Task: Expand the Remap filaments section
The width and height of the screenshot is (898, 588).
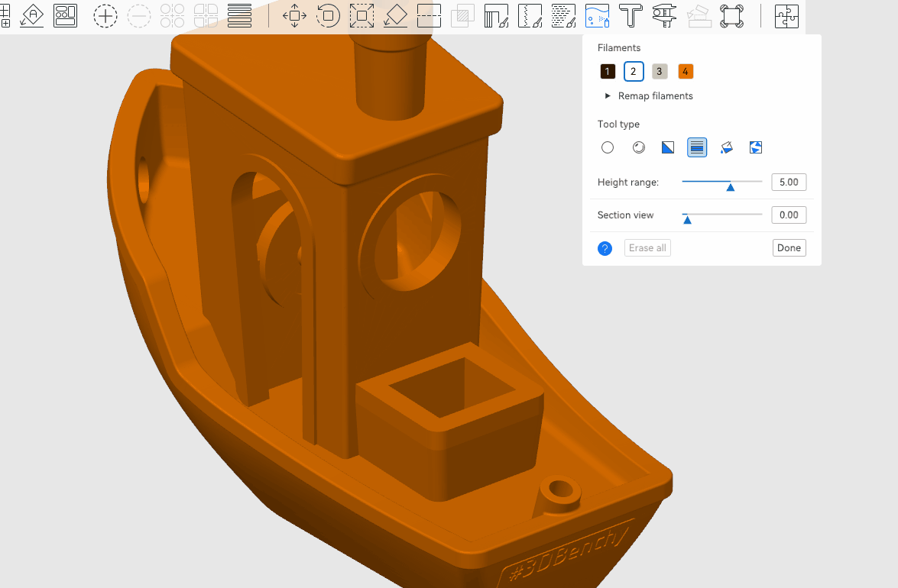Action: pos(649,96)
